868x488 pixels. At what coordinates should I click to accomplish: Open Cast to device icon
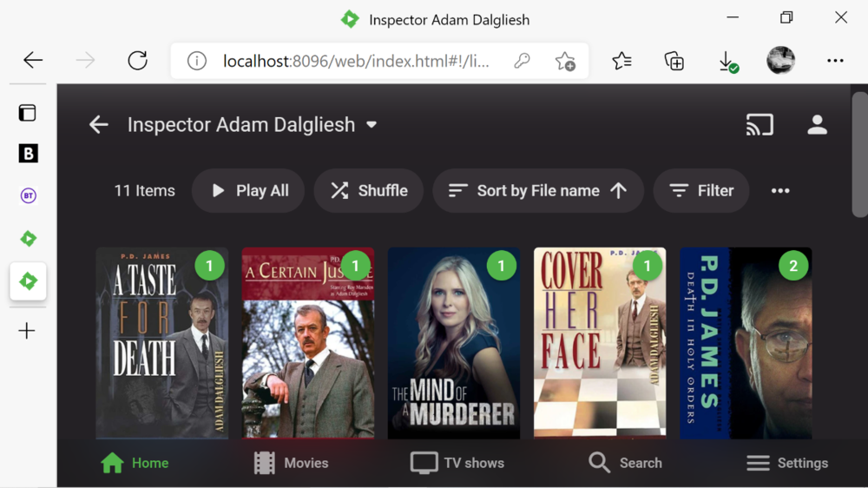click(x=759, y=125)
